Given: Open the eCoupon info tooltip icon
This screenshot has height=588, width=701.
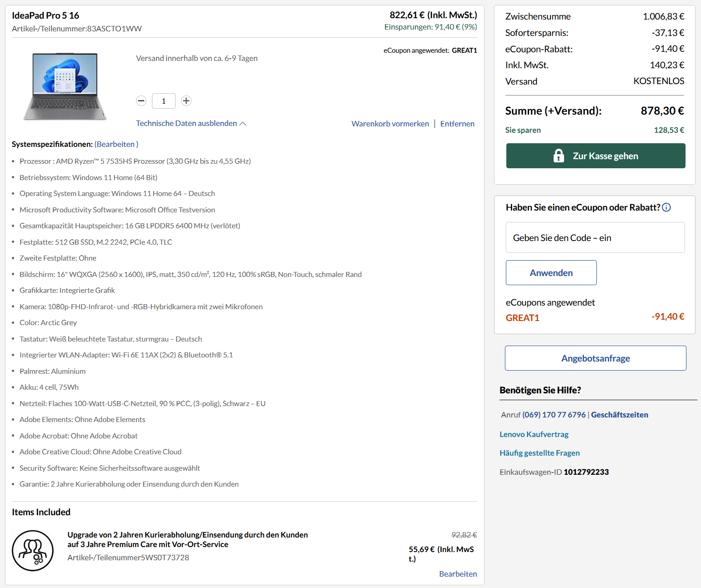Looking at the screenshot, I should pyautogui.click(x=666, y=207).
